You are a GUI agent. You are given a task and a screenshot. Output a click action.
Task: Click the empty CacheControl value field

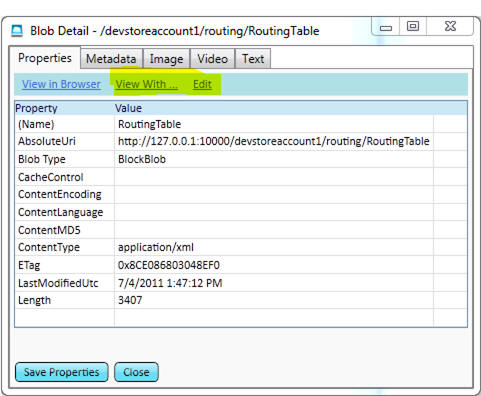point(274,177)
